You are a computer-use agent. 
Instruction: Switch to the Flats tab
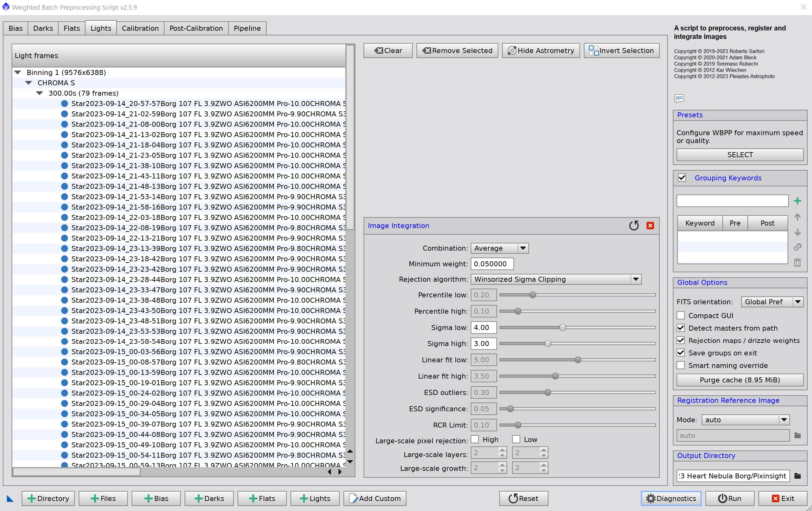click(x=72, y=28)
